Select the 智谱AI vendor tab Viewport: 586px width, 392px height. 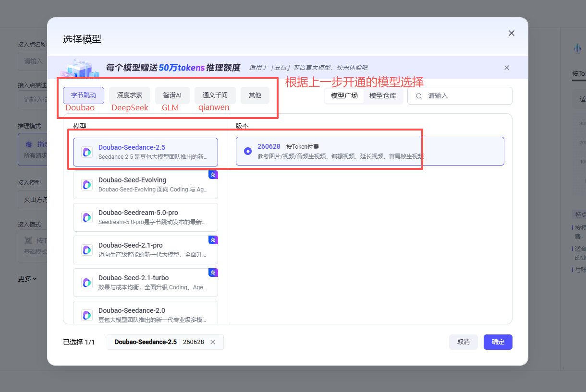(x=172, y=95)
